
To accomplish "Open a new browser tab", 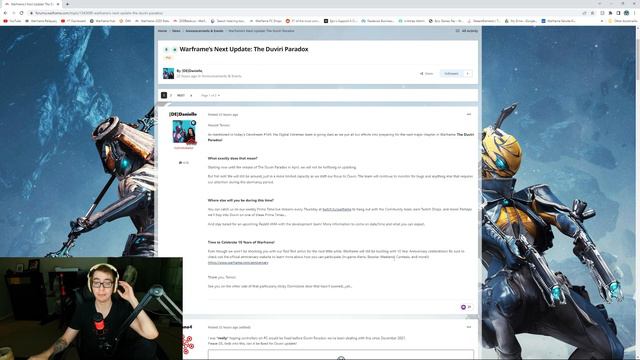I will tap(67, 4).
